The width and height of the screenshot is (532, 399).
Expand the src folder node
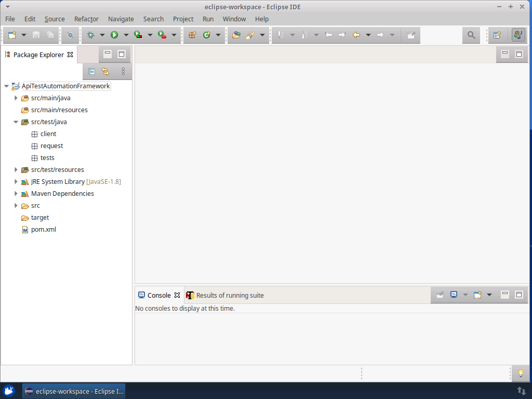coord(16,205)
